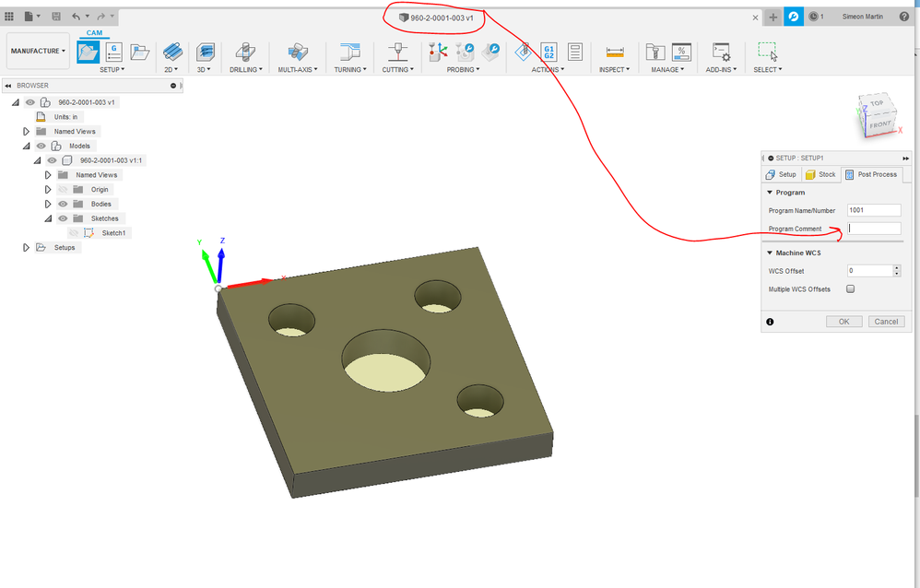Expand the Origin folder
Screen dimensions: 920x588
(x=48, y=190)
